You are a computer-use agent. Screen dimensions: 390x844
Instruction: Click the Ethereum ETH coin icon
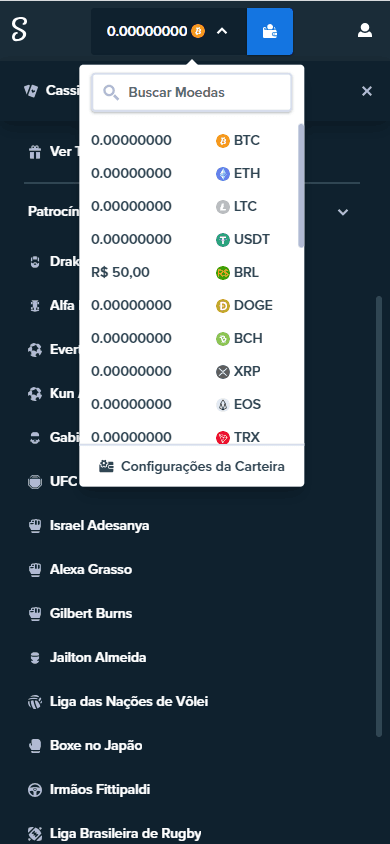pos(223,174)
